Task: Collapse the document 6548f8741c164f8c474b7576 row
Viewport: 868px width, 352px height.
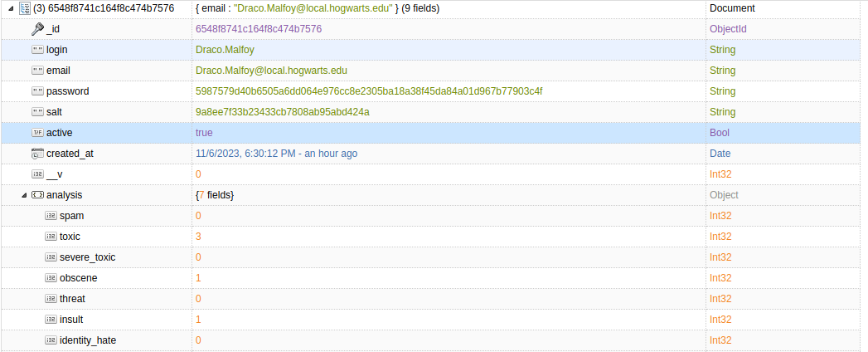Action: click(x=11, y=8)
